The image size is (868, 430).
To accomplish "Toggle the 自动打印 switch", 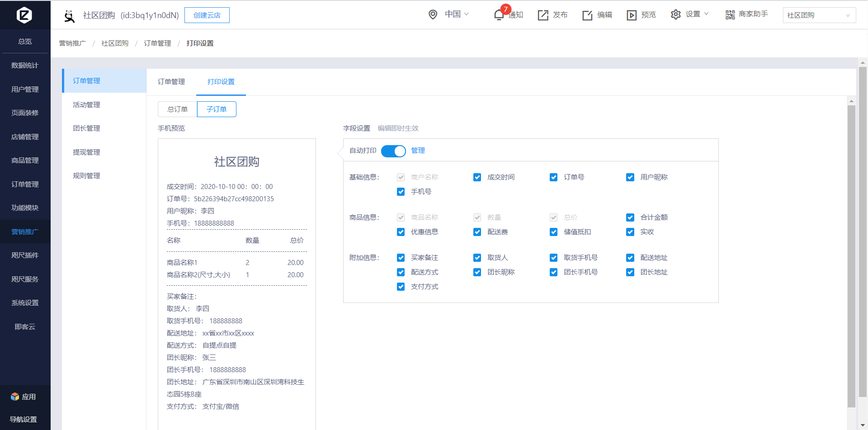I will (393, 151).
